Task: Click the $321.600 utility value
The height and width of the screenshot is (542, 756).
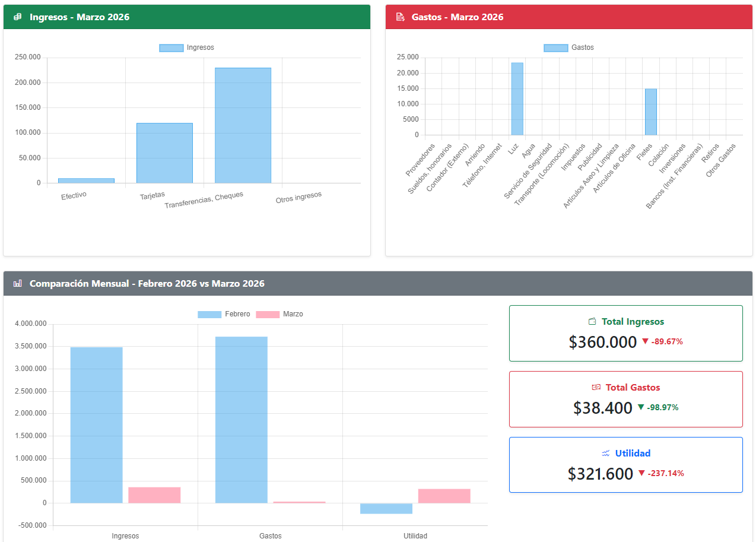Action: [x=601, y=474]
